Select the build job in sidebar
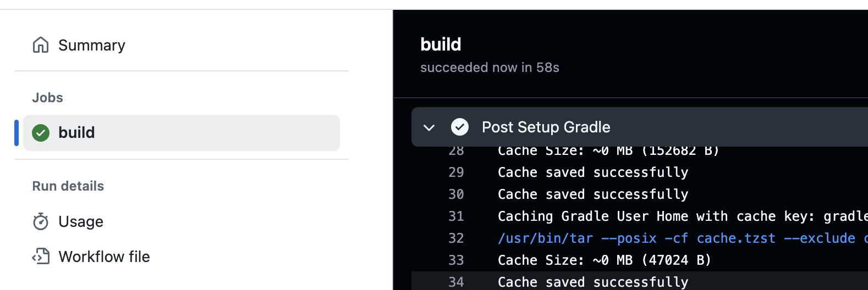 pyautogui.click(x=182, y=133)
